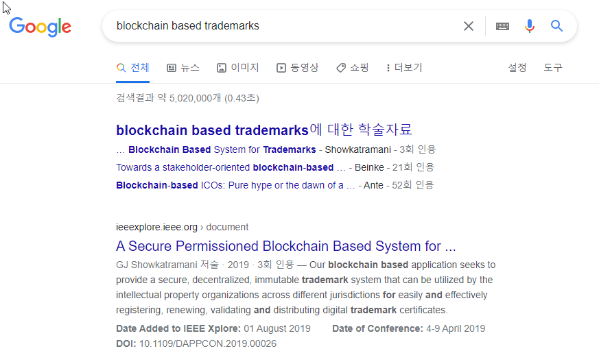
Task: Open 'A Secure Permissioned Blockchain Based System' result
Action: tap(286, 246)
